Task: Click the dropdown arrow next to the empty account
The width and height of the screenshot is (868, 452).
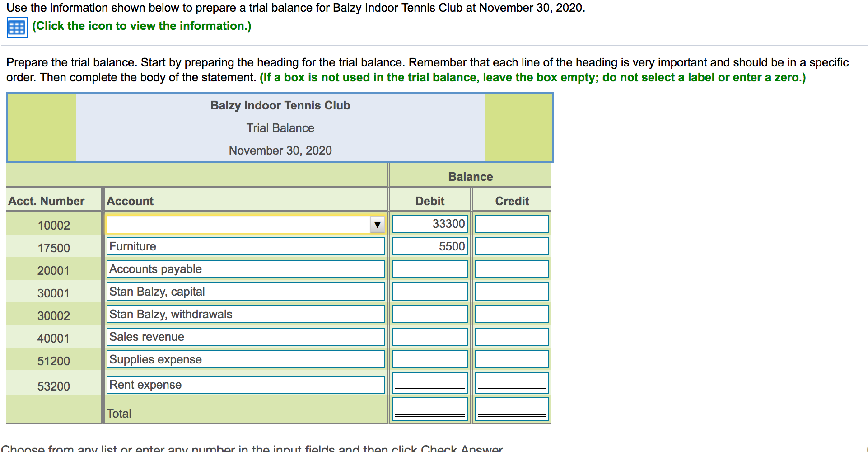Action: click(378, 224)
